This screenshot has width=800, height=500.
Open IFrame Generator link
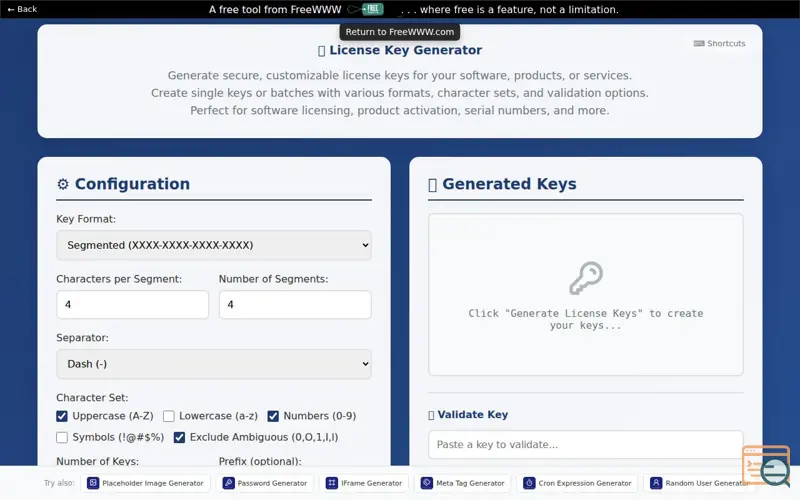coord(364,483)
